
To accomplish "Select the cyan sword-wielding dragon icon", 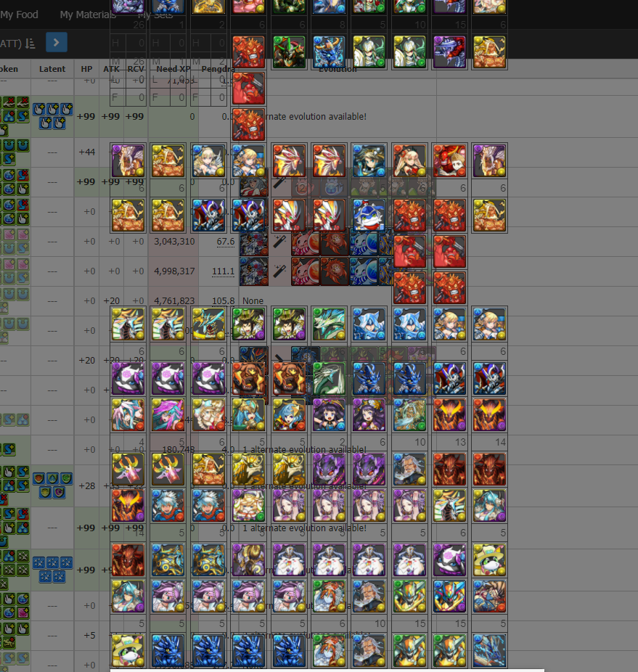I will click(208, 324).
